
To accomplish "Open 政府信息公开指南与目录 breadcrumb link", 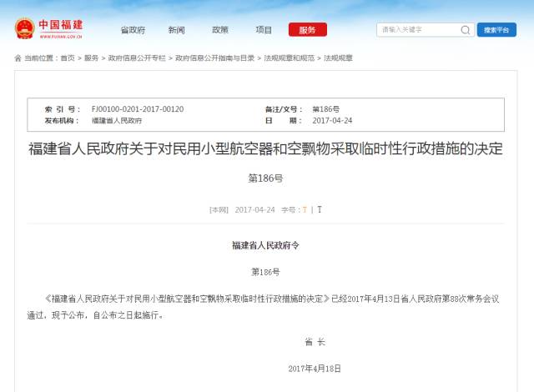I will [x=215, y=58].
